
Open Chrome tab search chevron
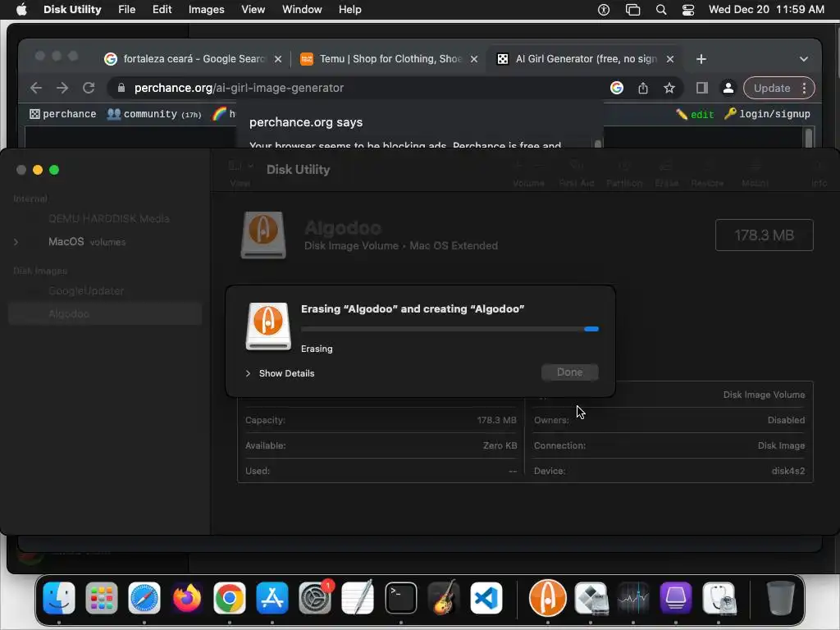803,59
